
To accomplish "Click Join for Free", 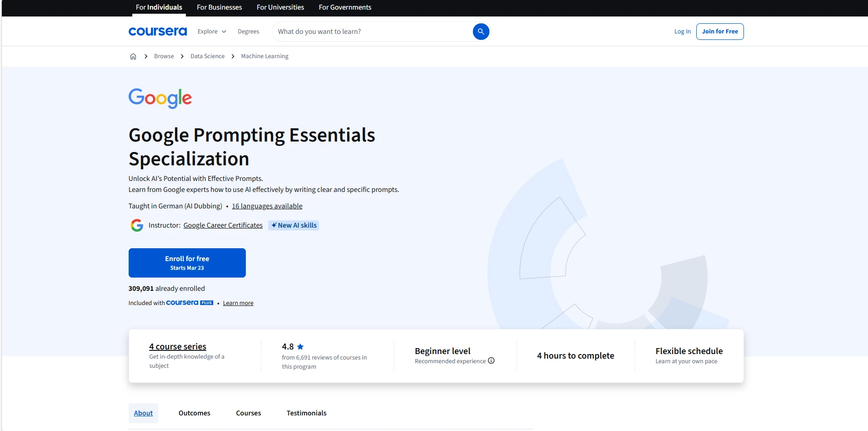I will pyautogui.click(x=720, y=31).
